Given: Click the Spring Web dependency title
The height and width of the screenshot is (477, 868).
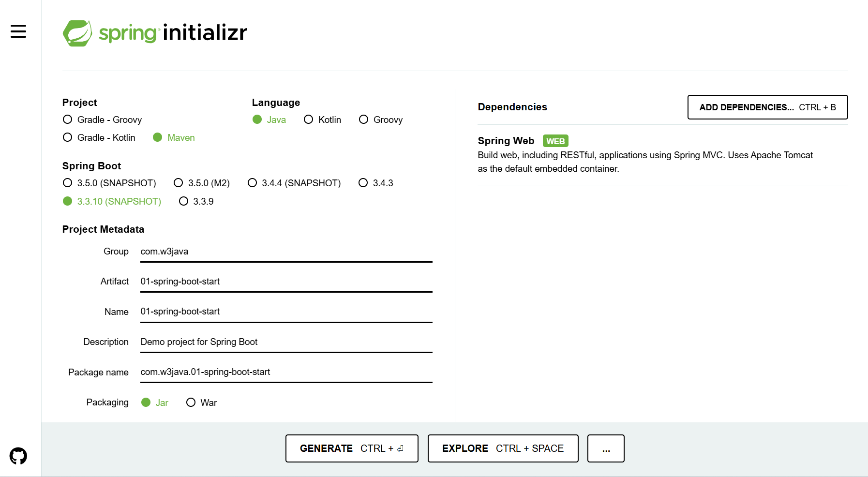Looking at the screenshot, I should click(x=506, y=141).
